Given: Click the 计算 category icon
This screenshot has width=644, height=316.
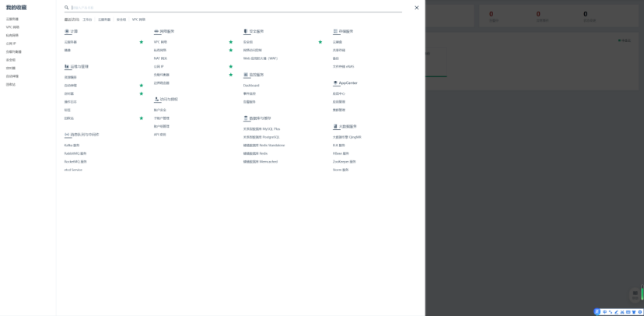Looking at the screenshot, I should point(67,31).
